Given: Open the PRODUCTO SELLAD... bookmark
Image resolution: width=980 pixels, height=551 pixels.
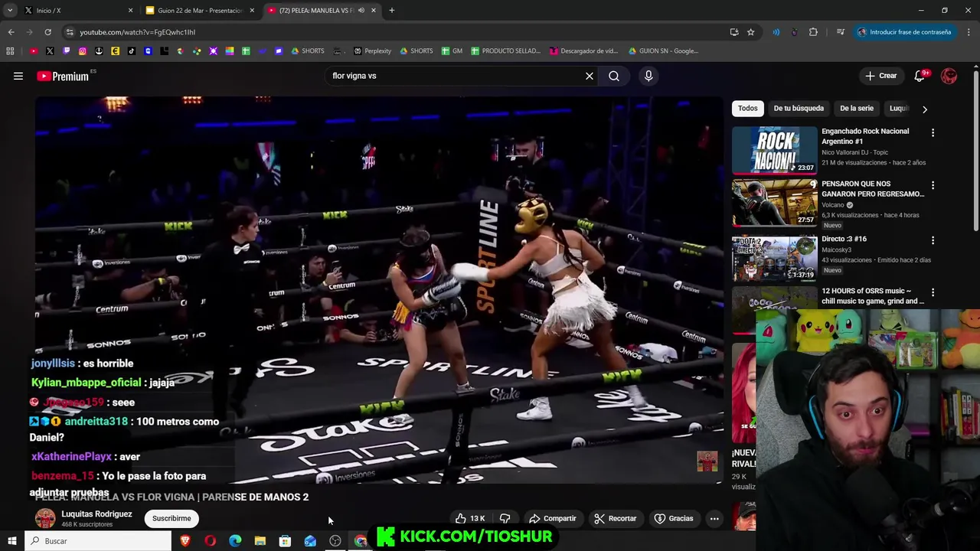Looking at the screenshot, I should coord(505,51).
